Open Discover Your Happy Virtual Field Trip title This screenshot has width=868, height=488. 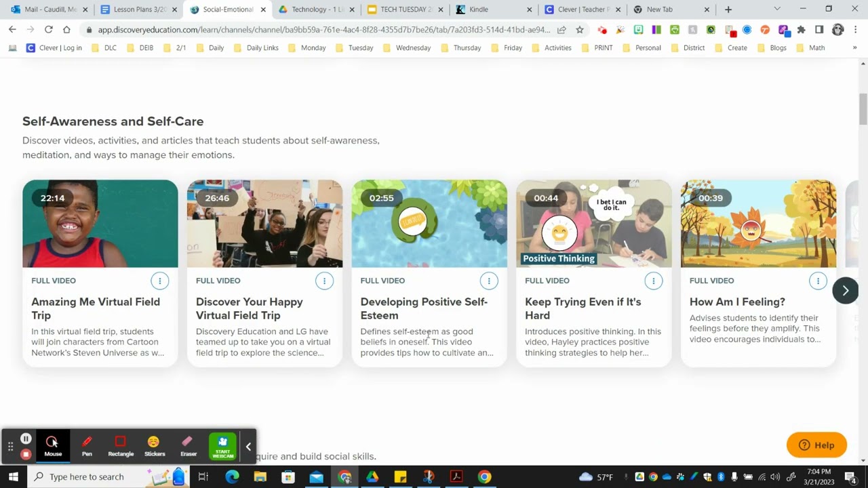click(x=250, y=308)
